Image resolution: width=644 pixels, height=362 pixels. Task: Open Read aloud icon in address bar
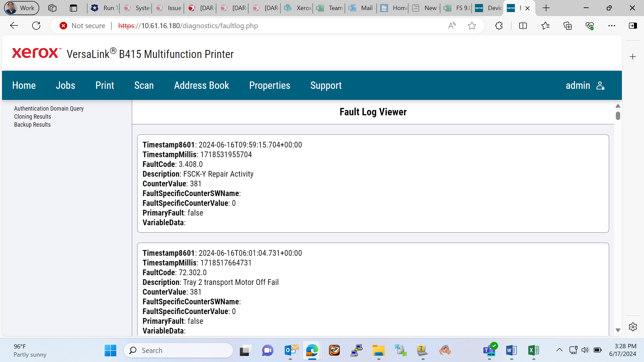452,26
